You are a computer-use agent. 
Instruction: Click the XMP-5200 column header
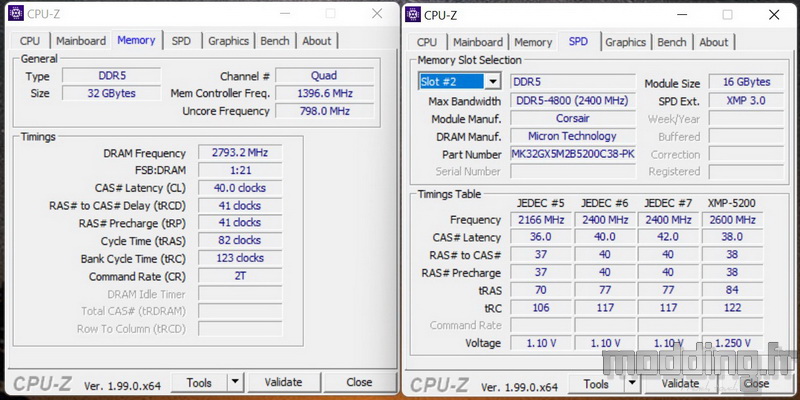point(732,203)
